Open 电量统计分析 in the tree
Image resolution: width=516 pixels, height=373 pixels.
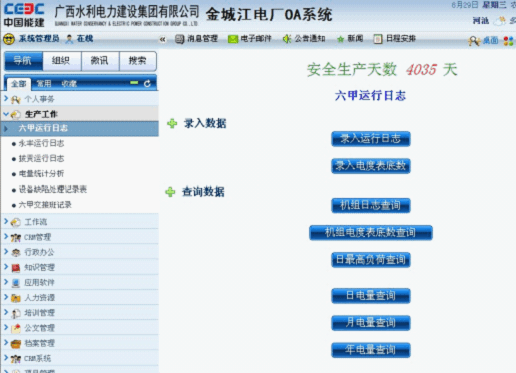[x=41, y=173]
